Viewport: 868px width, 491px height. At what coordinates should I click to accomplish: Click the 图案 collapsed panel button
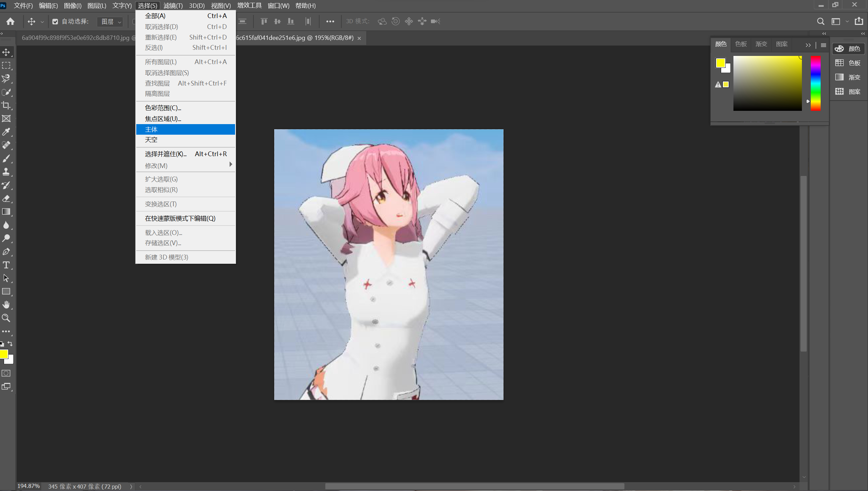click(848, 92)
